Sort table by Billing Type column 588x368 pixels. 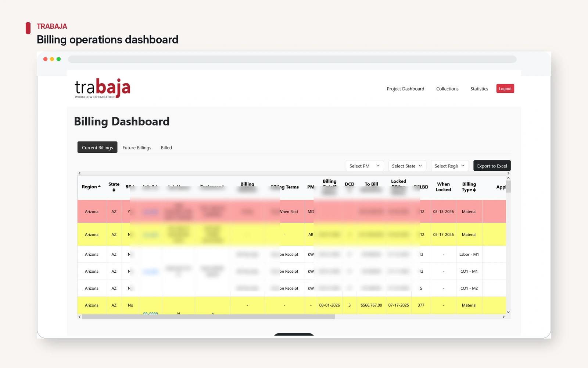pos(469,187)
